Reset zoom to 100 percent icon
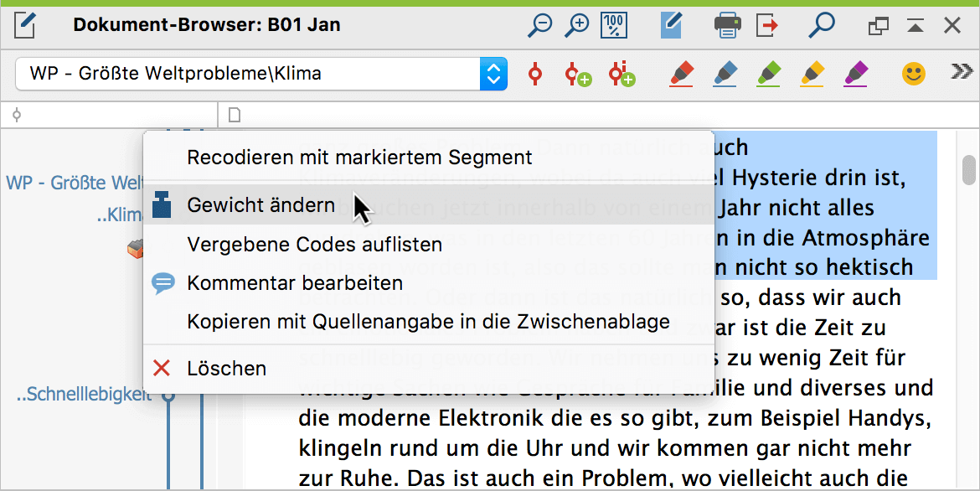Image resolution: width=980 pixels, height=491 pixels. tap(614, 26)
